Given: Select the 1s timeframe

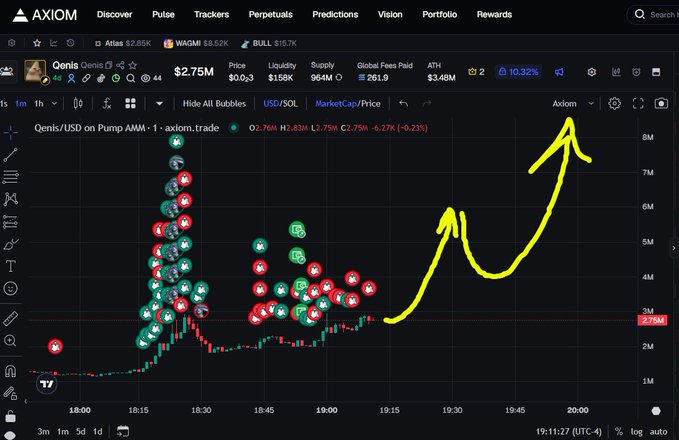Looking at the screenshot, I should pyautogui.click(x=4, y=104).
